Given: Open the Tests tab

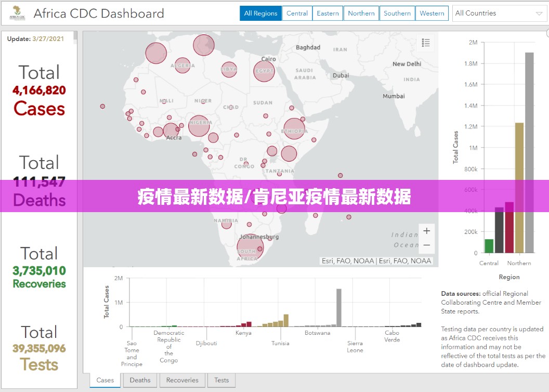Looking at the screenshot, I should point(221,380).
